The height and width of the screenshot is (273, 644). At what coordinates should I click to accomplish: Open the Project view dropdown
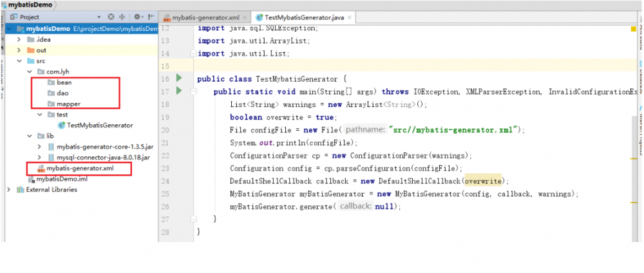[99, 17]
